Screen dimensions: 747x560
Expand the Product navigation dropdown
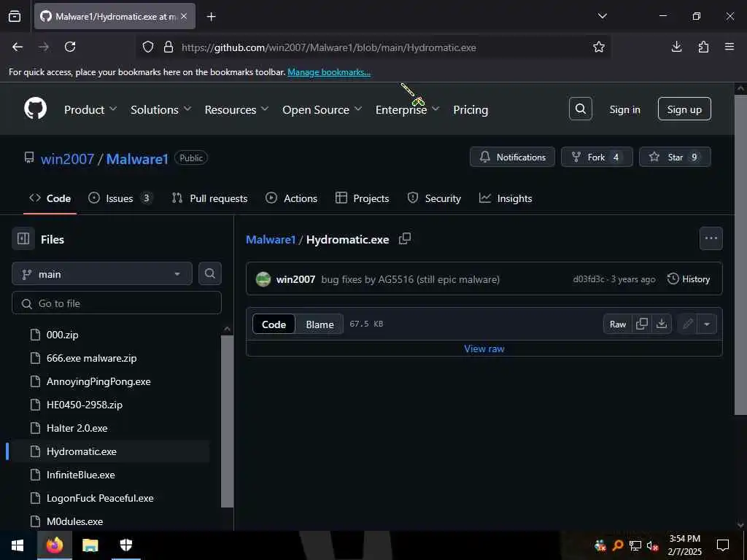coord(90,109)
